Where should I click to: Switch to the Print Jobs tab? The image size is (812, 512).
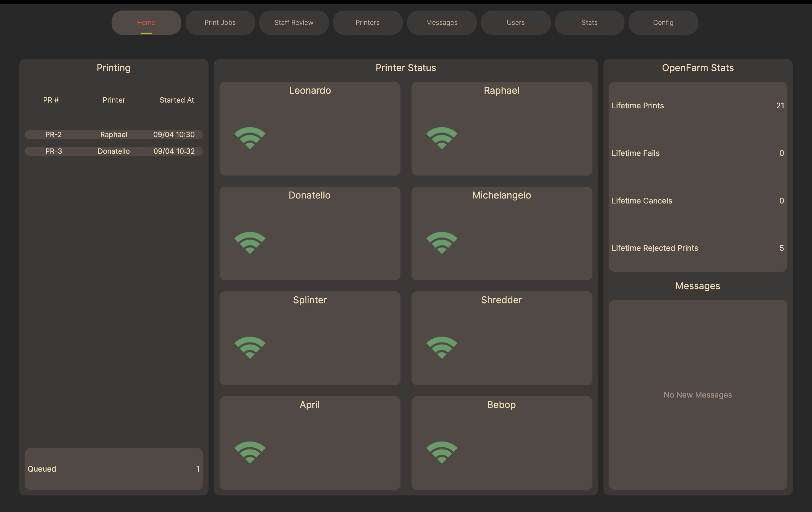(220, 22)
